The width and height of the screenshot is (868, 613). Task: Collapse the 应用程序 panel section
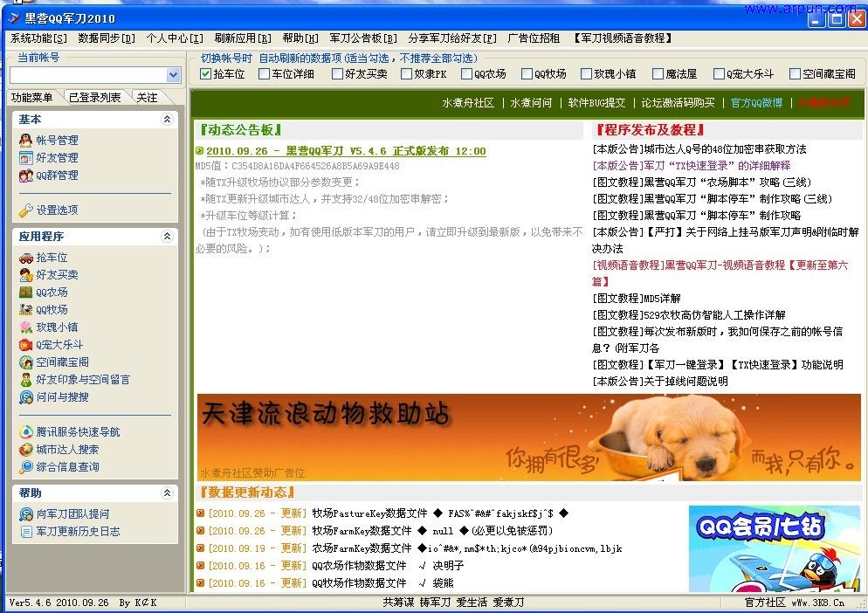coord(167,237)
